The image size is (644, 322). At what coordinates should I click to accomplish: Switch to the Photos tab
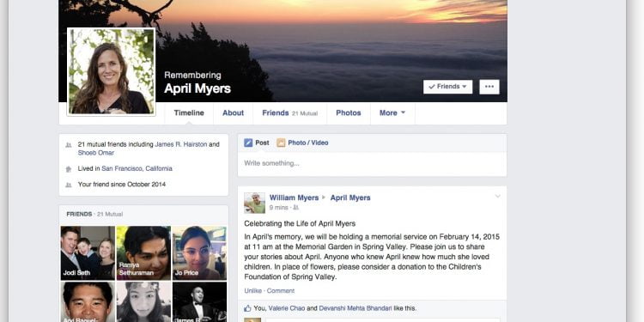coord(349,113)
